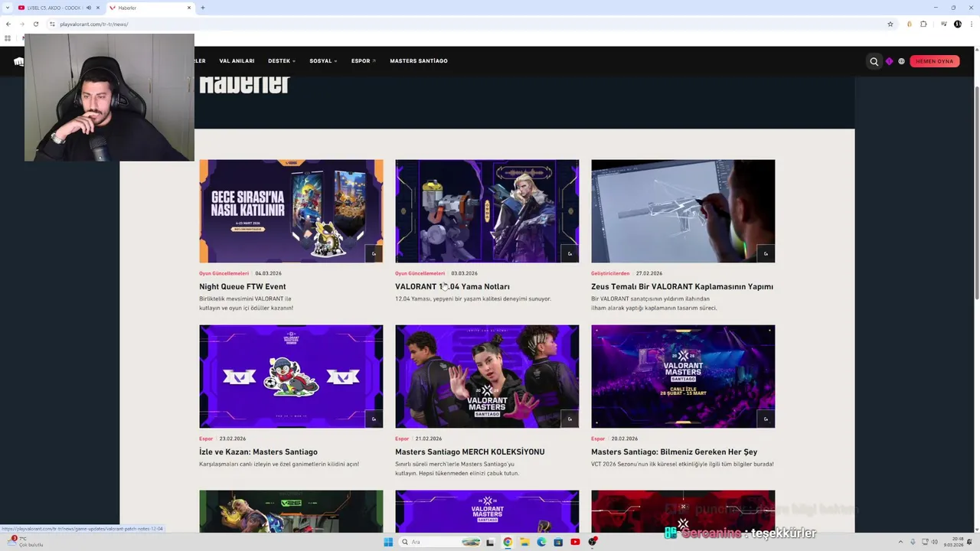The height and width of the screenshot is (551, 980).
Task: Click the Espor tag dated 20.02.2026
Action: pos(598,439)
